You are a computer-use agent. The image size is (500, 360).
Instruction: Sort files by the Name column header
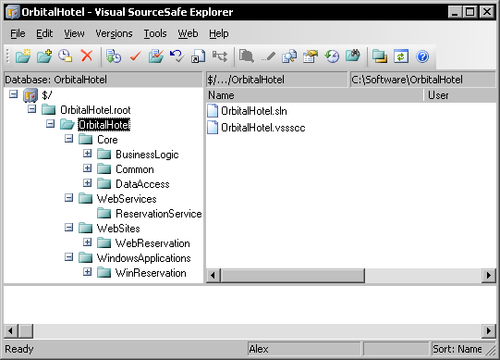(314, 95)
